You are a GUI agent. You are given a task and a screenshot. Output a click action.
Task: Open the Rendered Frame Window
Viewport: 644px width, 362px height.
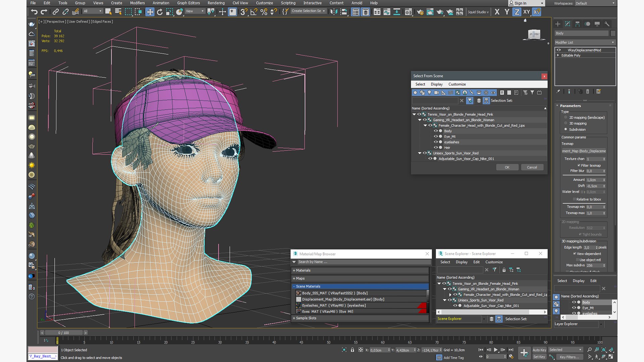(430, 12)
